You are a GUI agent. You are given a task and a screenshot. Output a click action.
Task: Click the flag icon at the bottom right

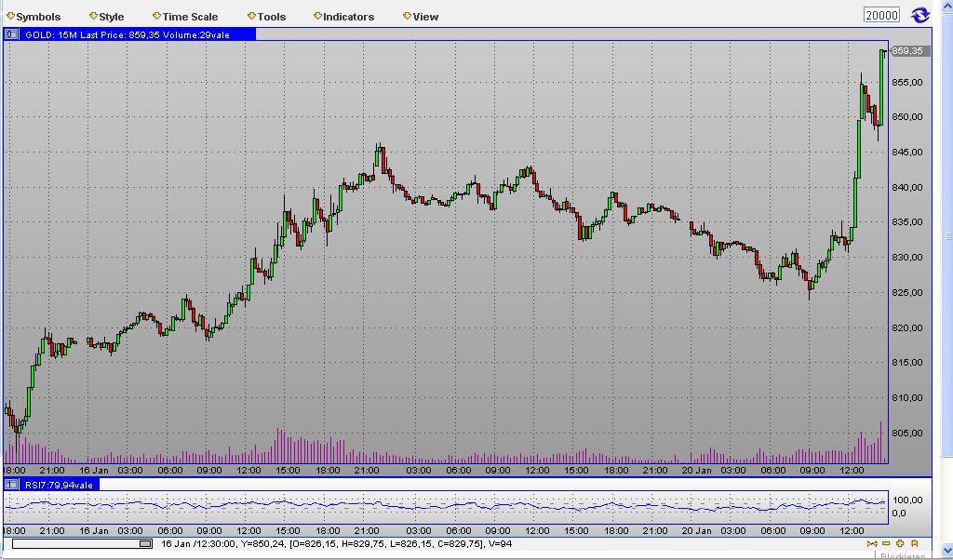913,542
